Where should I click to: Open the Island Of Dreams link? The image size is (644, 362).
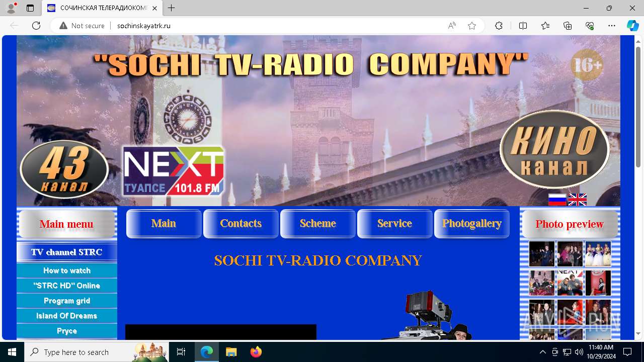click(67, 316)
